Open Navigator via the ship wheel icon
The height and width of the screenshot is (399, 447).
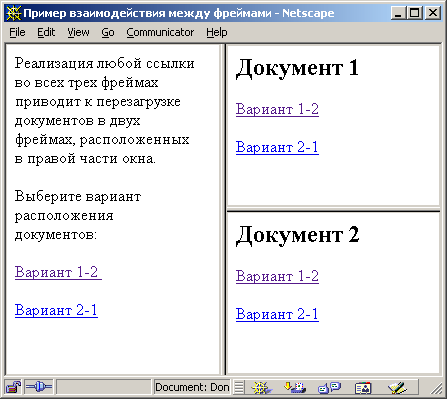(261, 387)
